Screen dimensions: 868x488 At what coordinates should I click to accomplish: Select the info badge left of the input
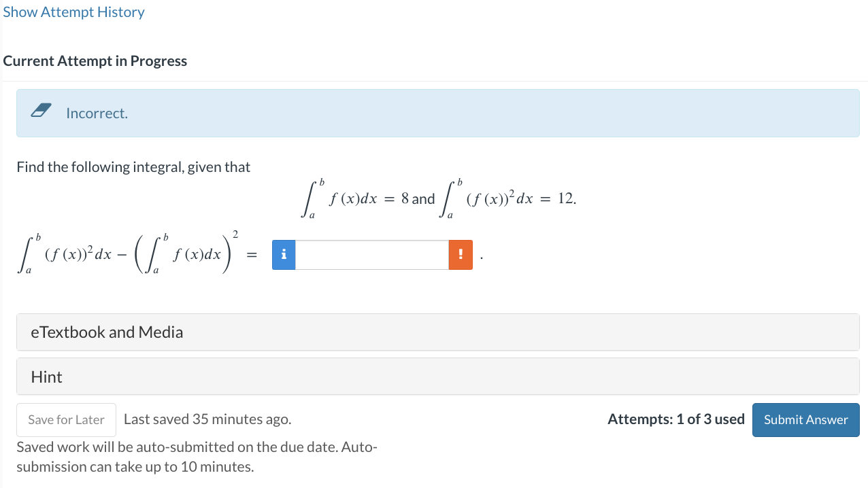[284, 254]
